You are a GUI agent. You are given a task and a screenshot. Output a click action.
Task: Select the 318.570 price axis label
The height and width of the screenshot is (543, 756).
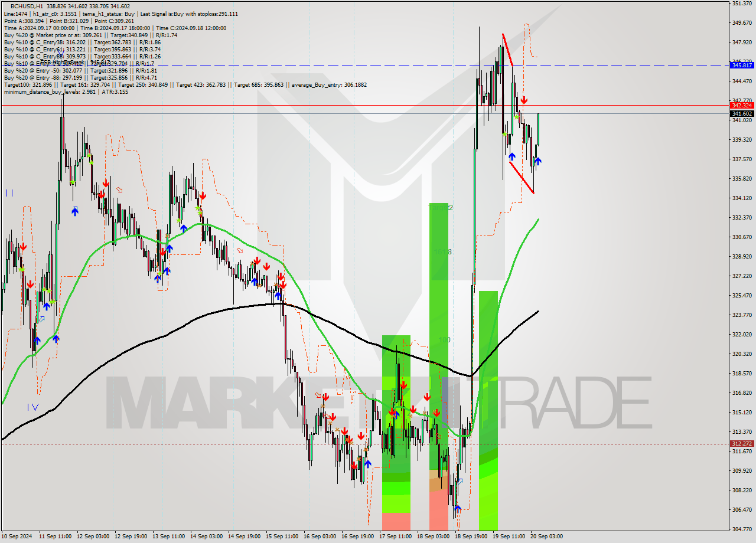pos(742,374)
